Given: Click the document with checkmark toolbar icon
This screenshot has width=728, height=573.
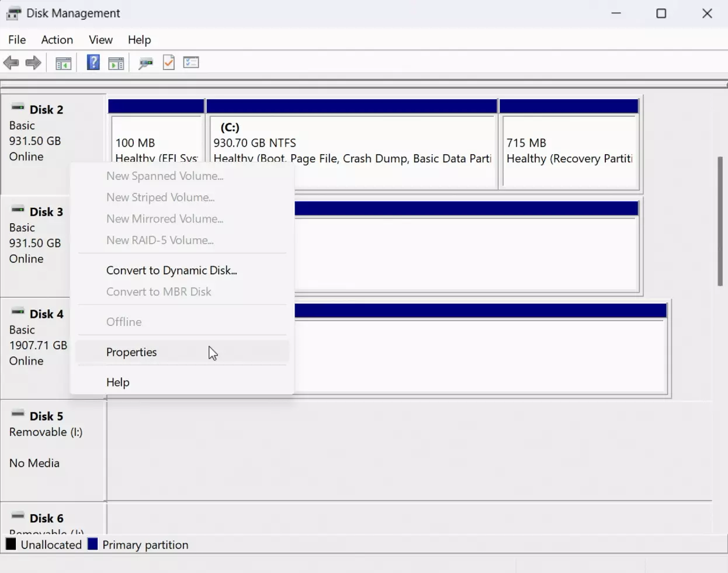Looking at the screenshot, I should pos(169,62).
